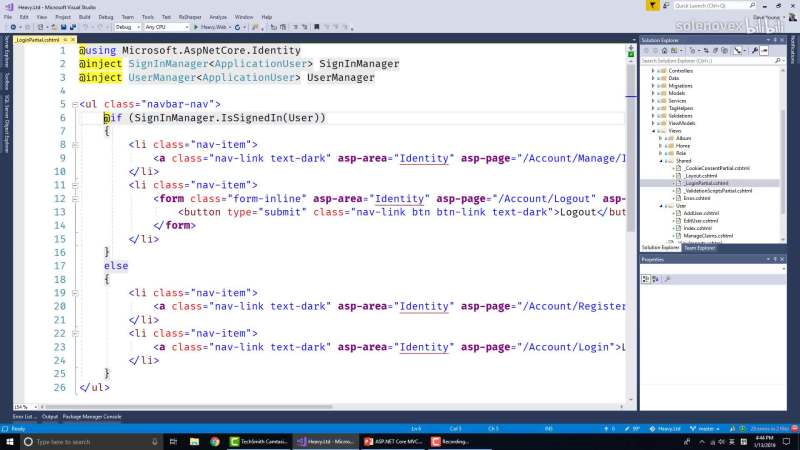The height and width of the screenshot is (450, 800).
Task: Open the Build menu
Action: click(84, 17)
